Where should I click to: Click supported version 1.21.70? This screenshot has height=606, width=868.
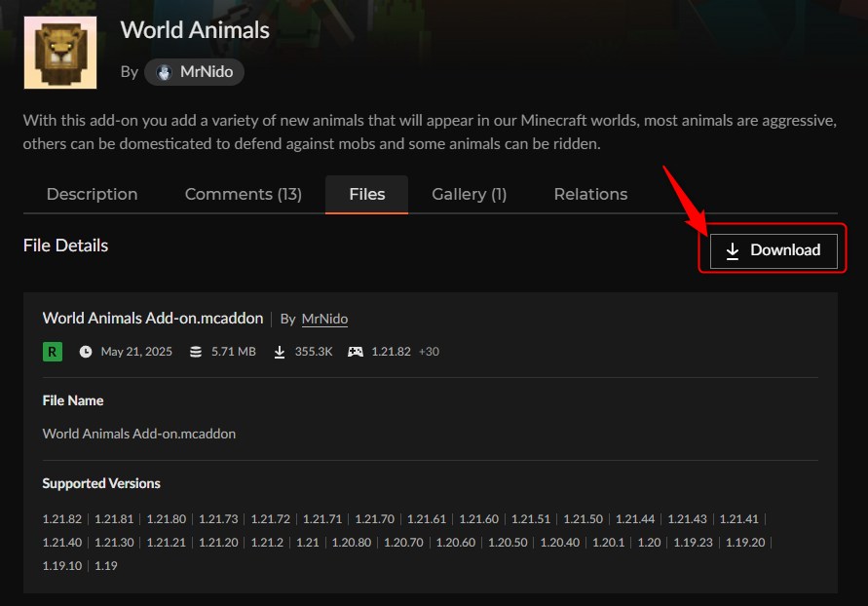click(x=375, y=519)
